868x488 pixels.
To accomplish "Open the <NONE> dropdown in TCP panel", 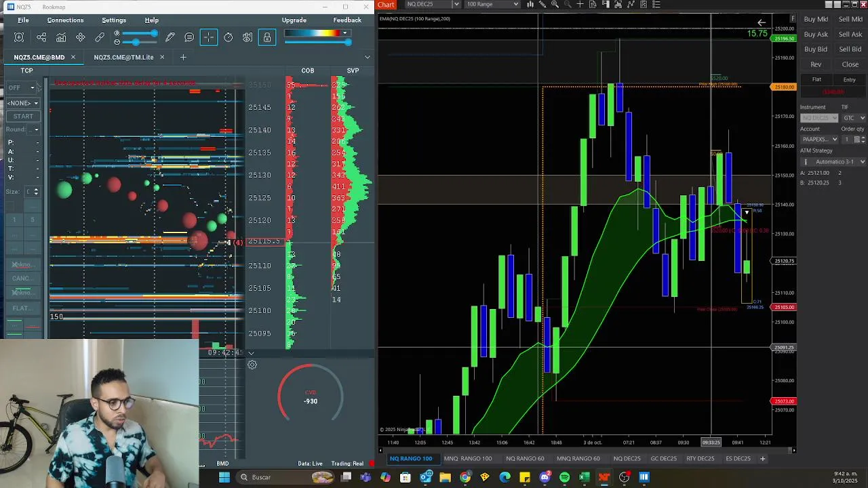I will click(22, 103).
